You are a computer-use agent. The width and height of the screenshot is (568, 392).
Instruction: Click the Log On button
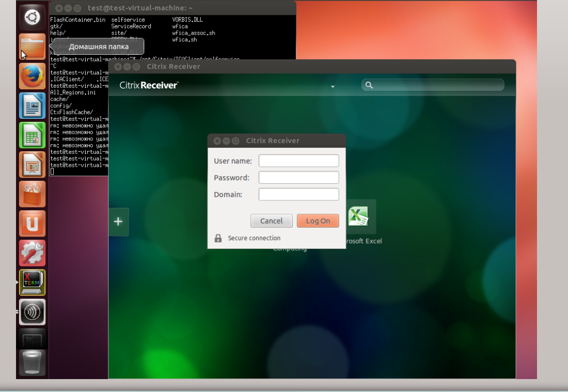318,221
